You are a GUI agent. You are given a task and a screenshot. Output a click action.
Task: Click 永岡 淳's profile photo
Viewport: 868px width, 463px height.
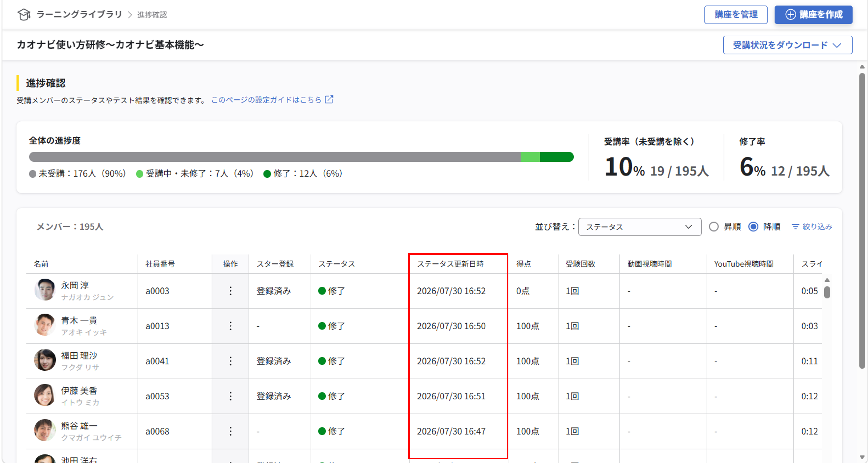(x=45, y=289)
